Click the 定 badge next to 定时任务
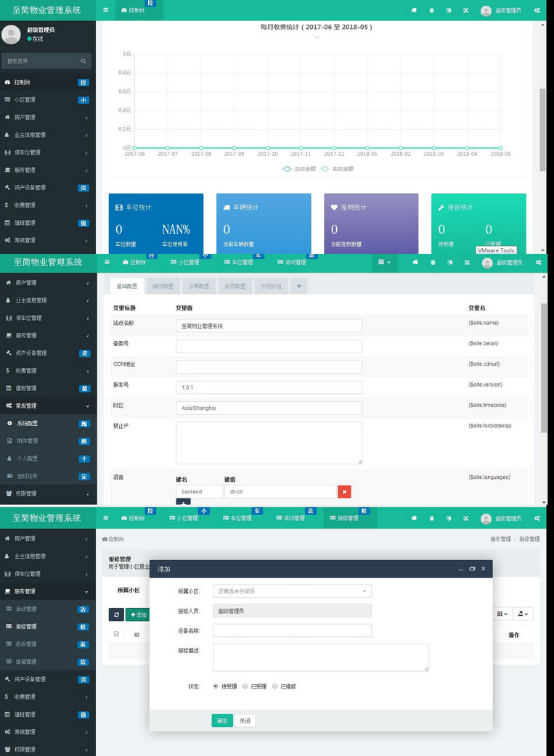Image resolution: width=554 pixels, height=756 pixels. (x=84, y=477)
